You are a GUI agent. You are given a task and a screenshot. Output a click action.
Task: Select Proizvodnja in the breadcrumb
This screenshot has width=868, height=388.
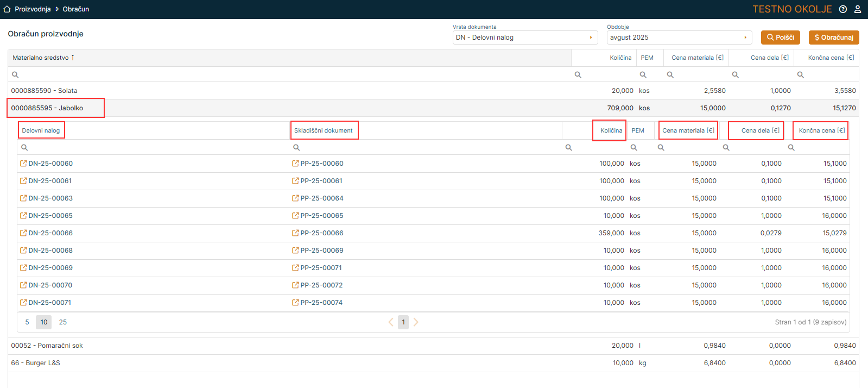click(x=33, y=9)
